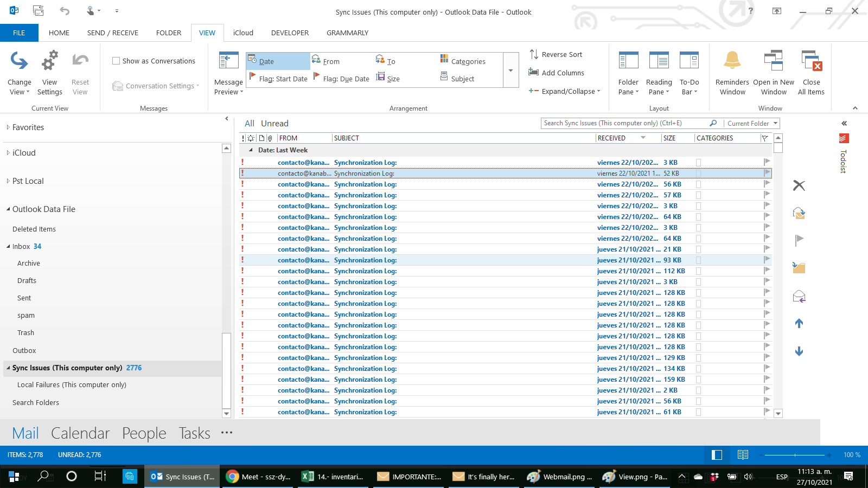Click the Reset View button
868x488 pixels.
click(80, 73)
